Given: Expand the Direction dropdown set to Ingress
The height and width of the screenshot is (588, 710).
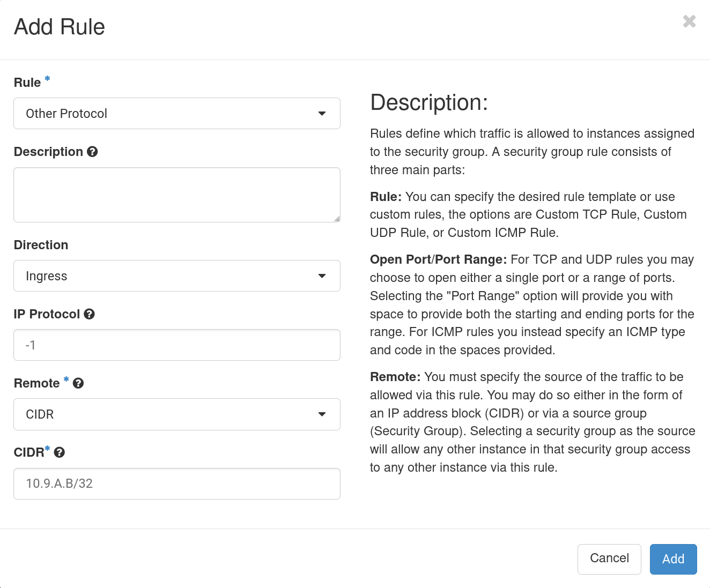Looking at the screenshot, I should [177, 276].
